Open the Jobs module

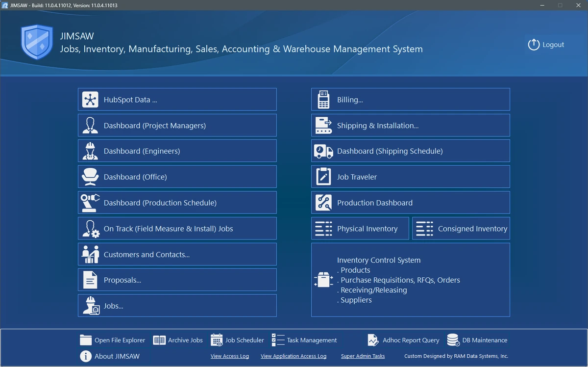pos(177,306)
